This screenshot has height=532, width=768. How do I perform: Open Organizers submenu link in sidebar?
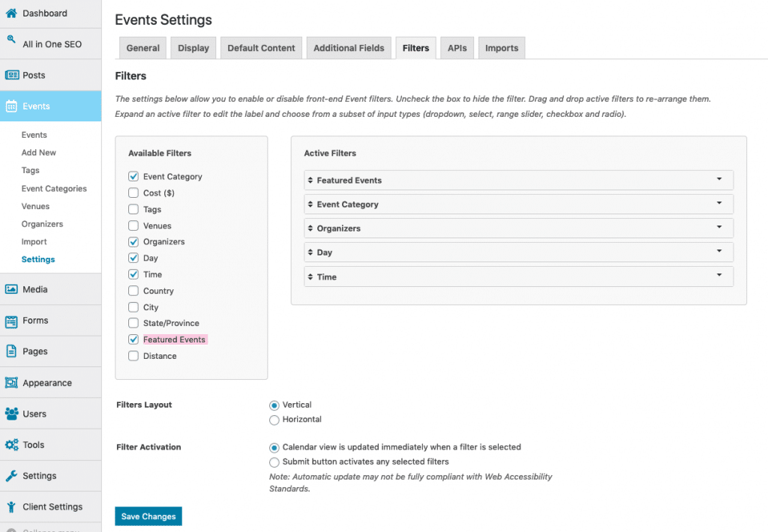(x=42, y=224)
